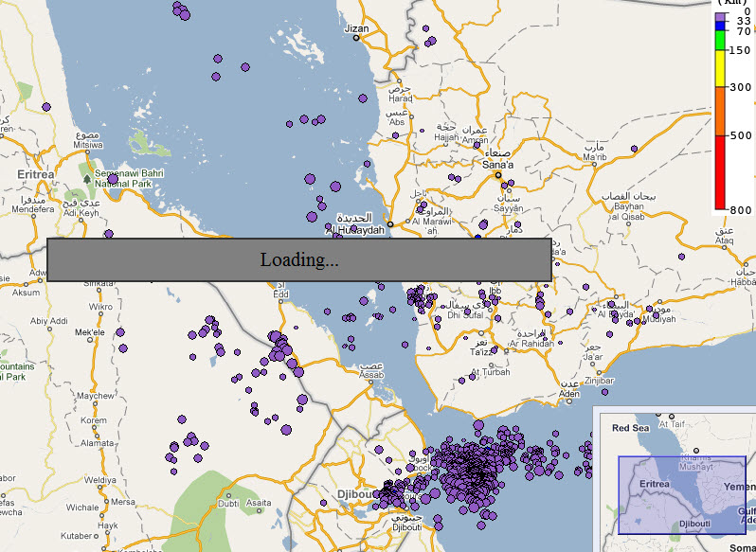Click the Eritrea country label on main map
This screenshot has width=756, height=552.
pyautogui.click(x=36, y=174)
